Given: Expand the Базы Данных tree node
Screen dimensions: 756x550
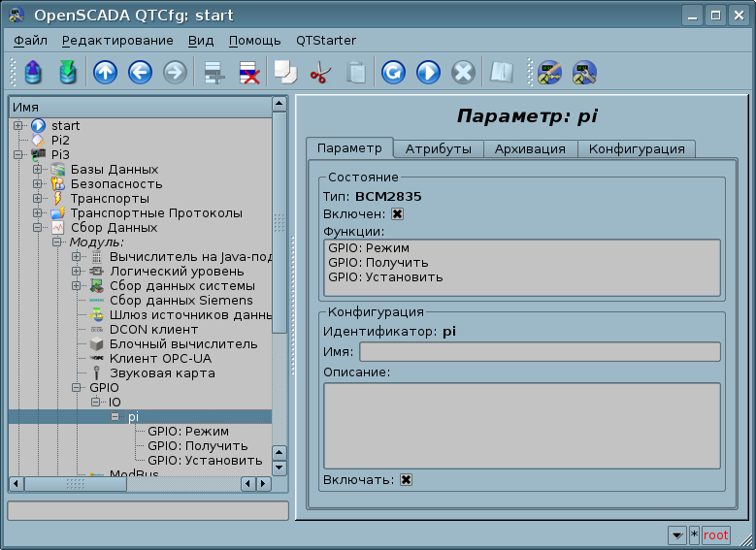Looking at the screenshot, I should [x=38, y=170].
